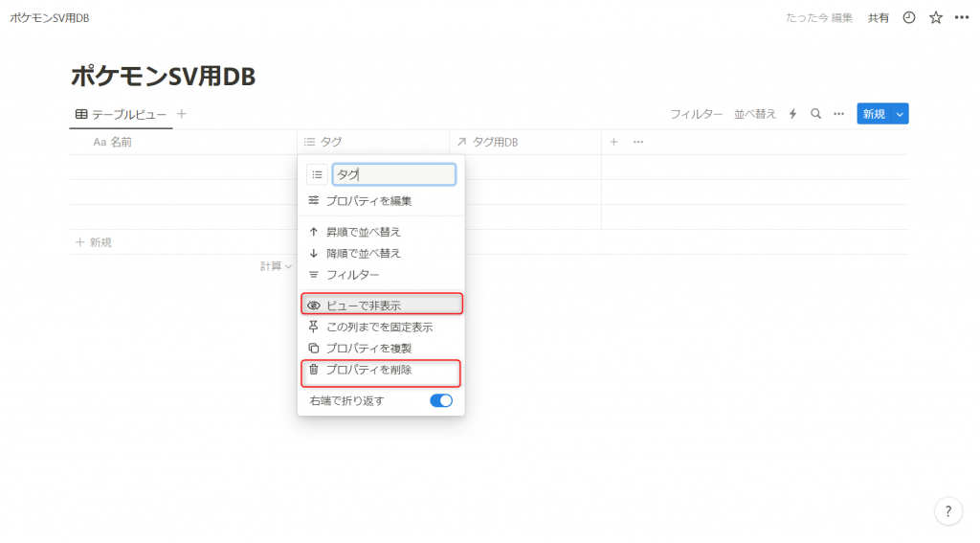Click the blue 新規 button

(x=874, y=114)
